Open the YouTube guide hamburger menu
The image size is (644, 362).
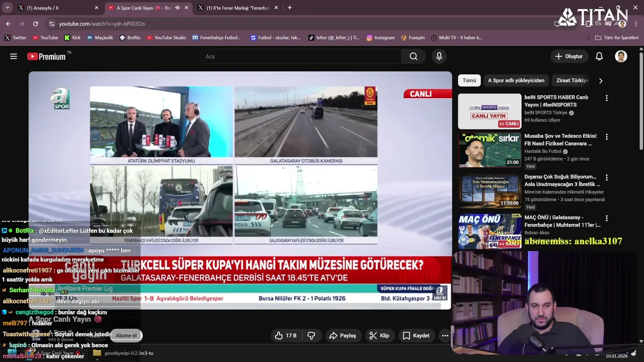click(x=14, y=56)
